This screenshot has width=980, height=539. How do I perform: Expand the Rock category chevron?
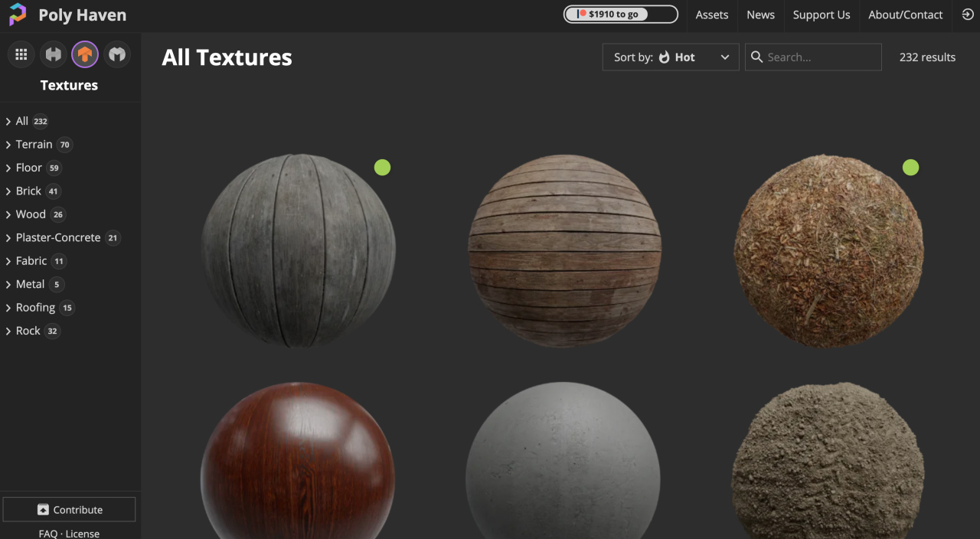point(8,332)
